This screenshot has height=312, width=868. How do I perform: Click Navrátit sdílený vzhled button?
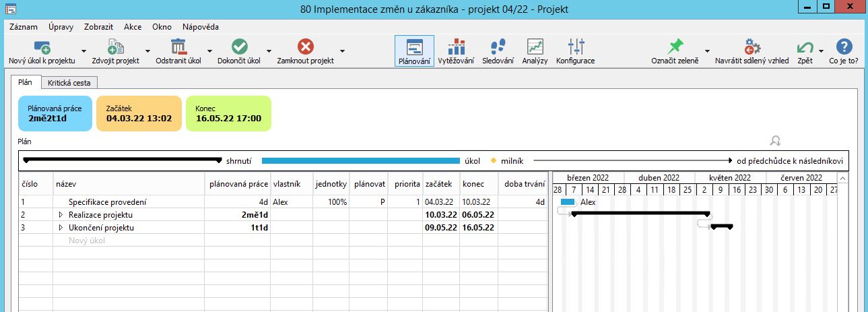752,51
